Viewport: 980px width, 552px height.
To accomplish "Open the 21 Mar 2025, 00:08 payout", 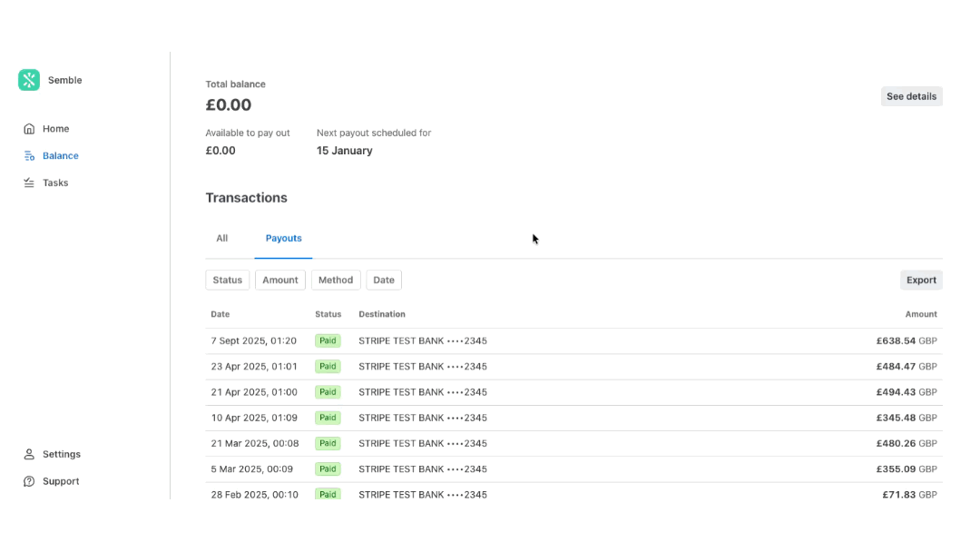I will coord(573,444).
